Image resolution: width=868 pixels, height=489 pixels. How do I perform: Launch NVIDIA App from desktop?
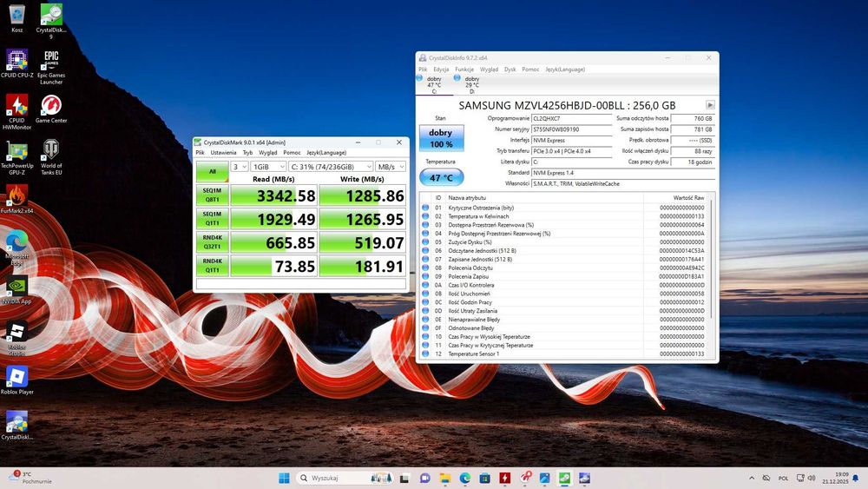(17, 289)
